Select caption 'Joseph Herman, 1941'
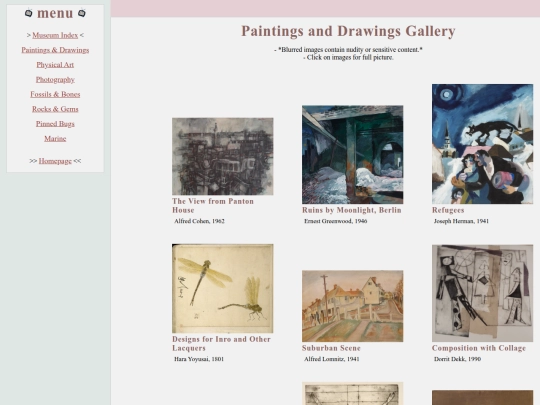The width and height of the screenshot is (540, 405). pyautogui.click(x=461, y=221)
